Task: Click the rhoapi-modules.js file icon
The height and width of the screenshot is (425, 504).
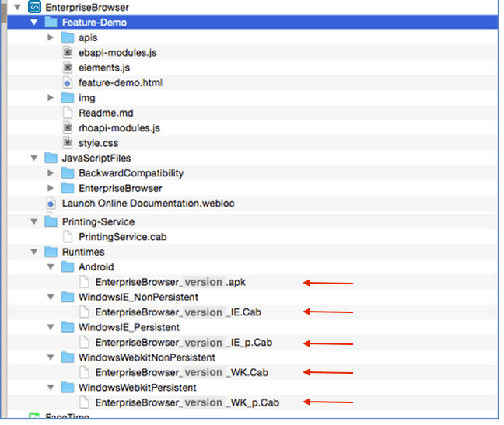Action: click(68, 127)
